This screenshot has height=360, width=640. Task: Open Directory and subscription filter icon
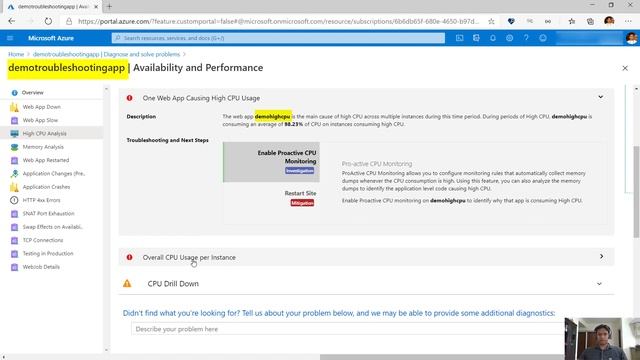[x=476, y=38]
